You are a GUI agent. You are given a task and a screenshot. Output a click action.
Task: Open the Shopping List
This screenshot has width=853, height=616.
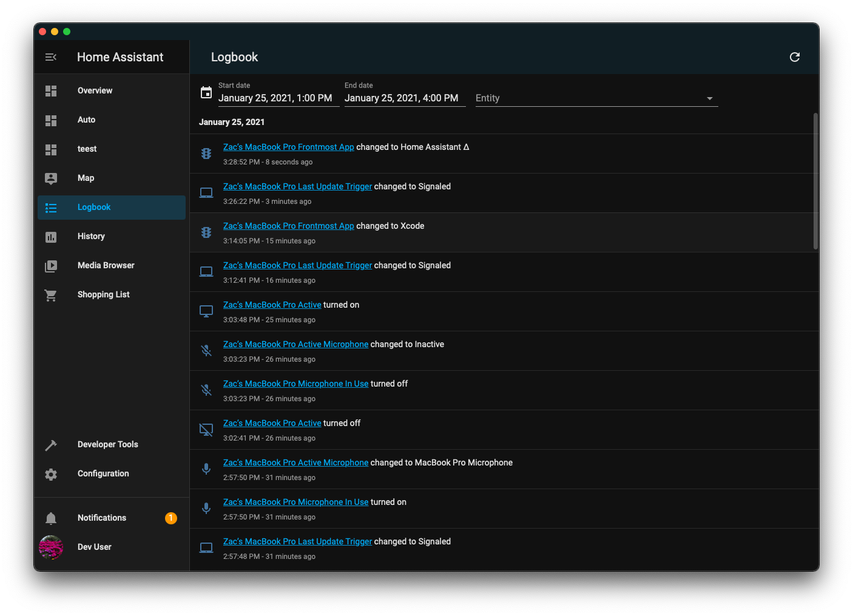click(x=112, y=295)
